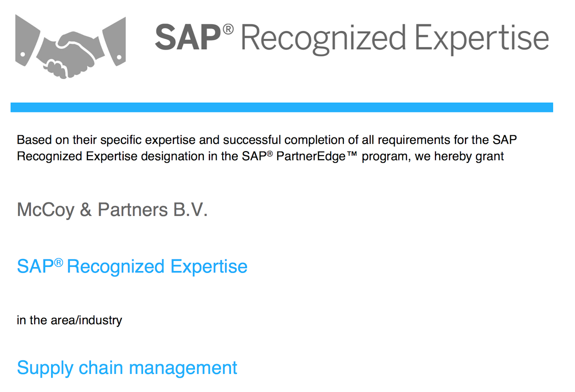Screen dimensions: 575x392
Task: Click the bold SAP logo text in header
Action: pyautogui.click(x=188, y=38)
